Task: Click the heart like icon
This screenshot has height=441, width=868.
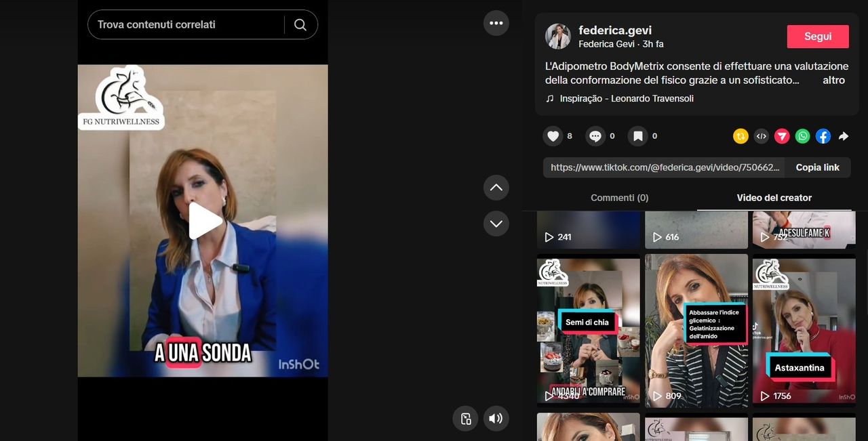Action: click(553, 136)
